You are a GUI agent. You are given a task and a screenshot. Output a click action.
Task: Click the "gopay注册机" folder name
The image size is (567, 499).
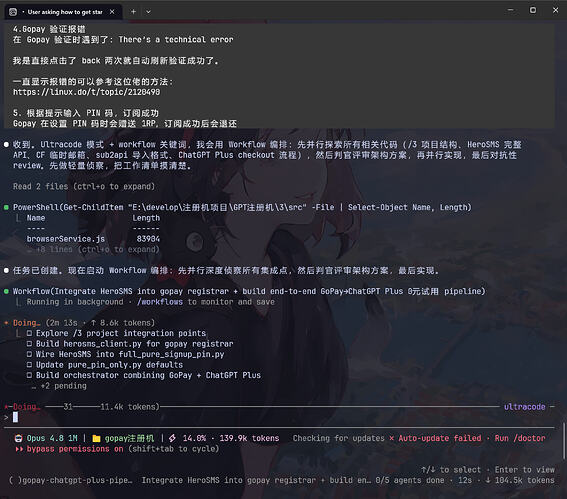[129, 438]
